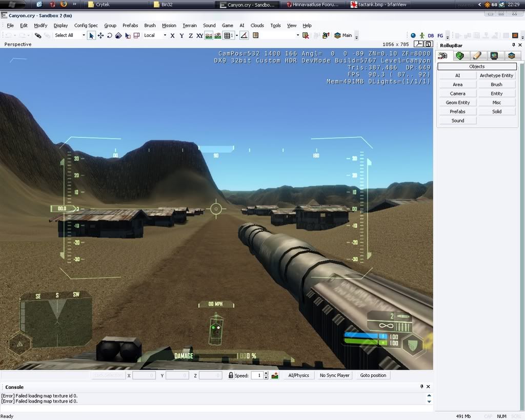Pin the RollupBar panel
This screenshot has width=525, height=420.
[514, 45]
